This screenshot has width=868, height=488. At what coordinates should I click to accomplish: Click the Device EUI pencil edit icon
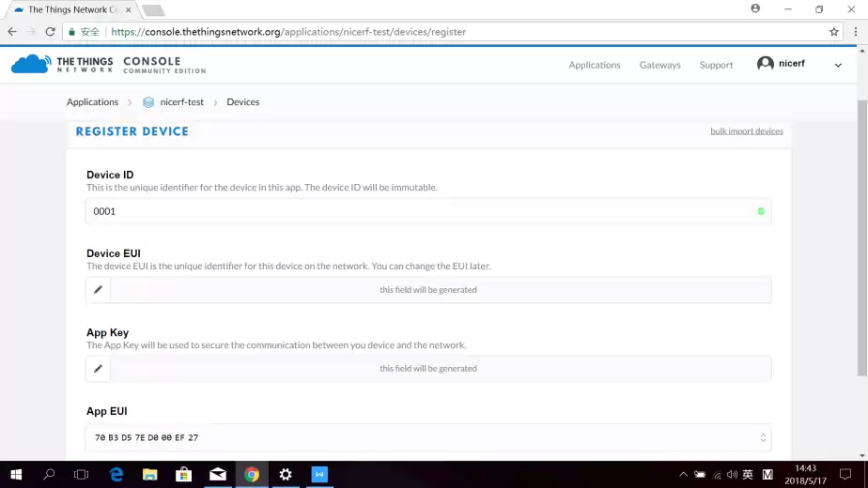(98, 290)
